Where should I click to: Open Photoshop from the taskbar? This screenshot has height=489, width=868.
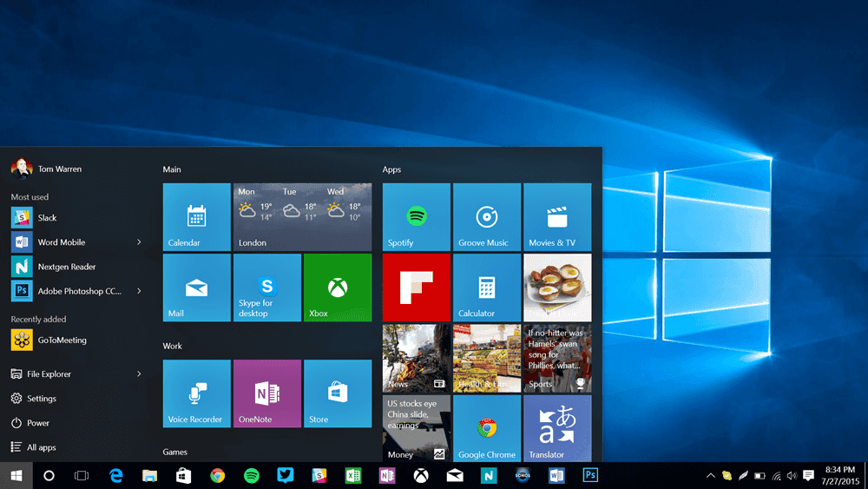590,476
